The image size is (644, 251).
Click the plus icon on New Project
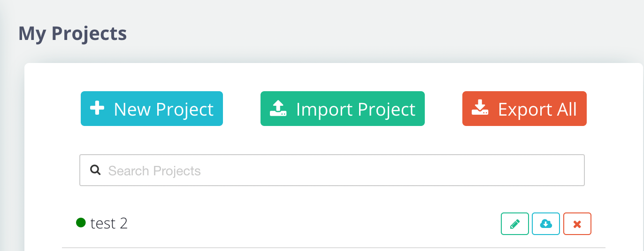tap(97, 109)
